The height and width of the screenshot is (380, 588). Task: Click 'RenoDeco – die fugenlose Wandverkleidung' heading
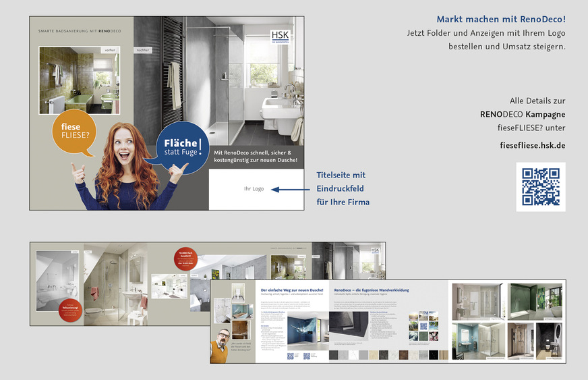(x=372, y=290)
